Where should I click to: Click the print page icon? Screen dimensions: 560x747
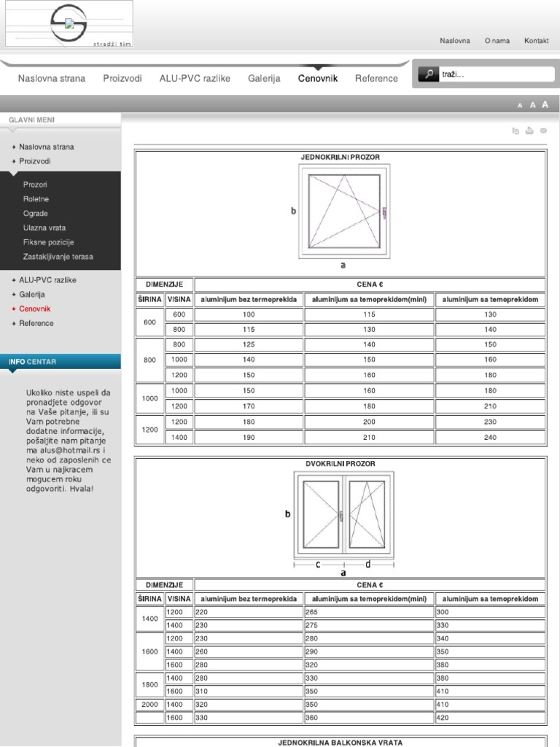tap(529, 131)
